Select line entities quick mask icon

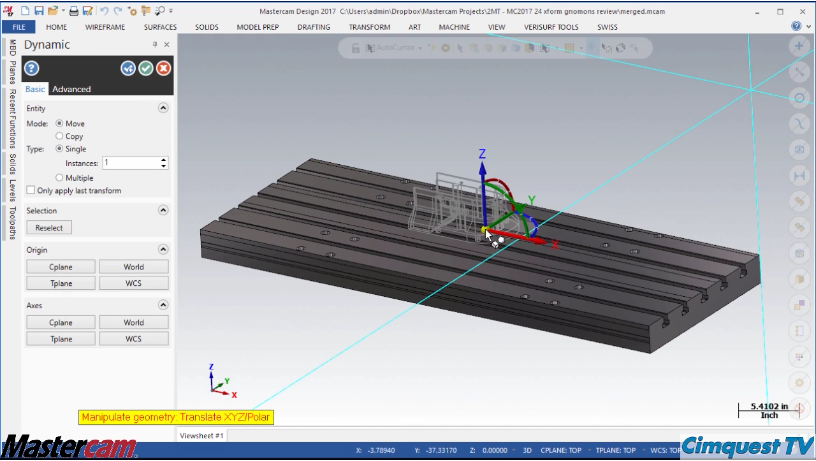(799, 72)
